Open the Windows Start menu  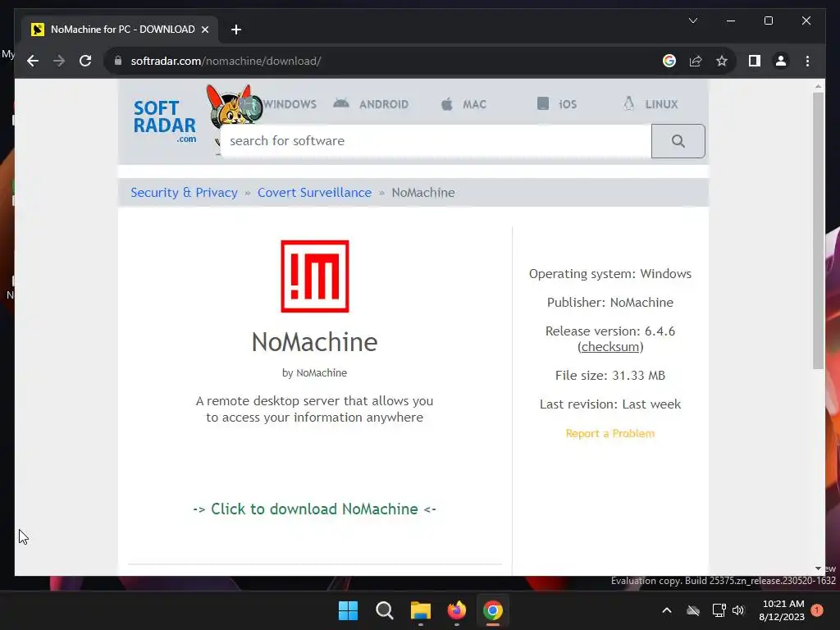pos(348,610)
